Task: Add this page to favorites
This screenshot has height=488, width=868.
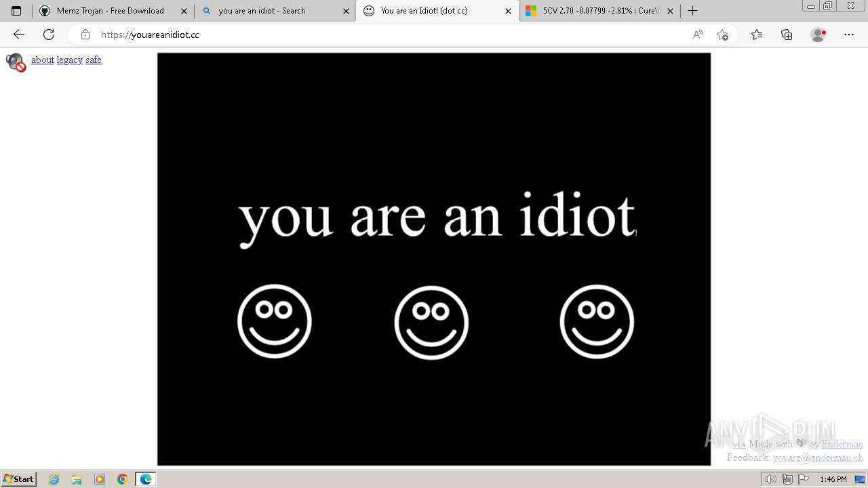Action: pyautogui.click(x=722, y=35)
